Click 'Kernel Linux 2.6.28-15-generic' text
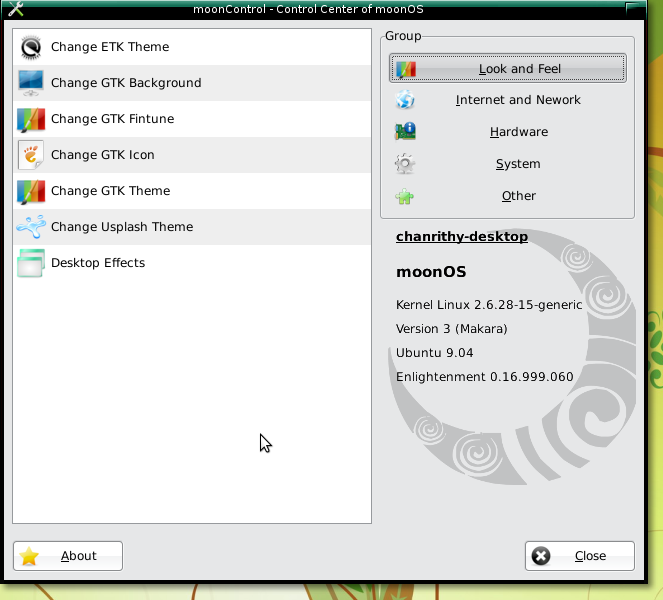Image resolution: width=663 pixels, height=600 pixels. tap(489, 305)
